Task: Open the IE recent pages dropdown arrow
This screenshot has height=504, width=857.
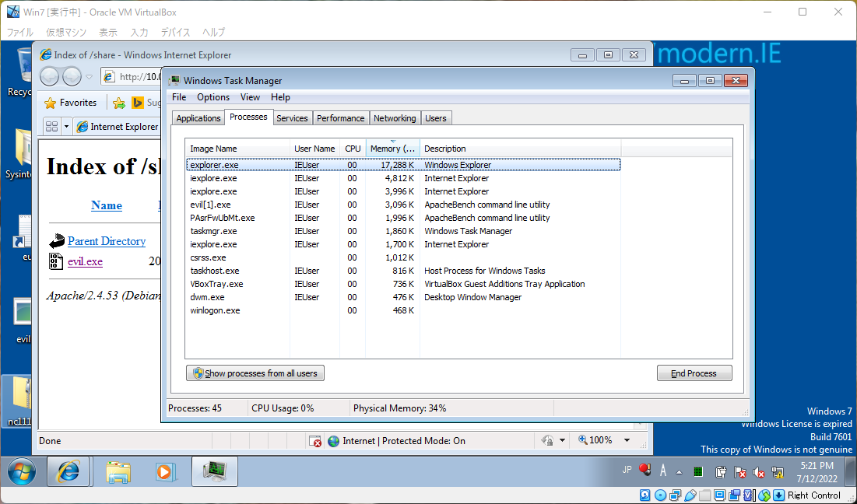Action: 89,77
